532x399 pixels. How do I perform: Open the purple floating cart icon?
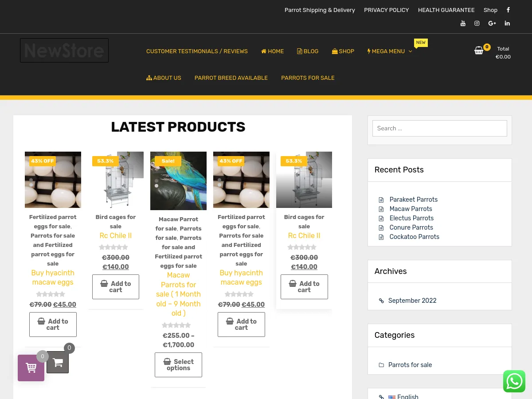(x=31, y=368)
